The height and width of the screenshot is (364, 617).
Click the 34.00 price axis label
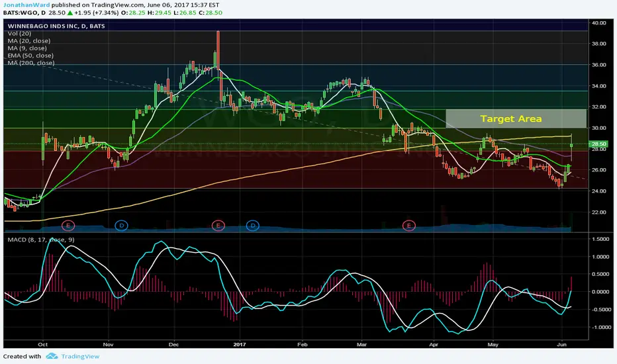point(599,86)
